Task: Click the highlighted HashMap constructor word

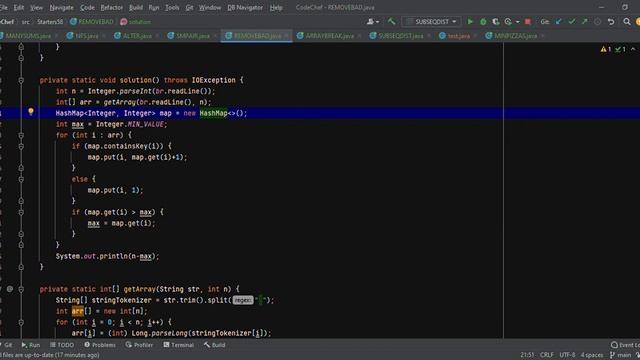Action: [213, 113]
